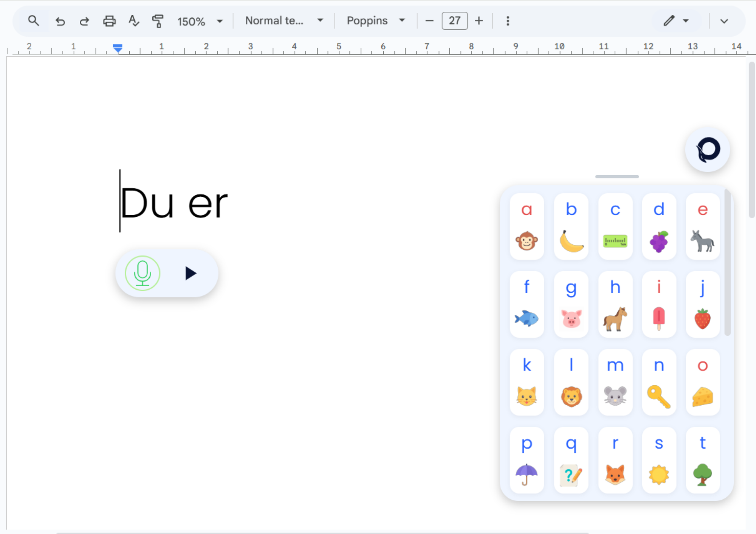The height and width of the screenshot is (534, 756).
Task: Click the green microphone icon
Action: coord(142,273)
